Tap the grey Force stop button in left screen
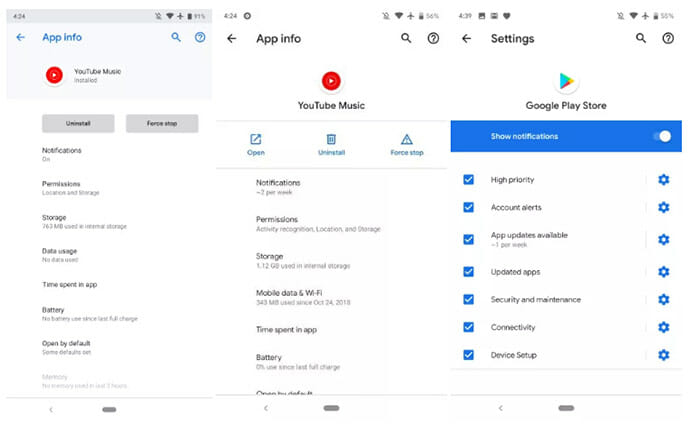Screen dimensions: 700x438 (162, 123)
